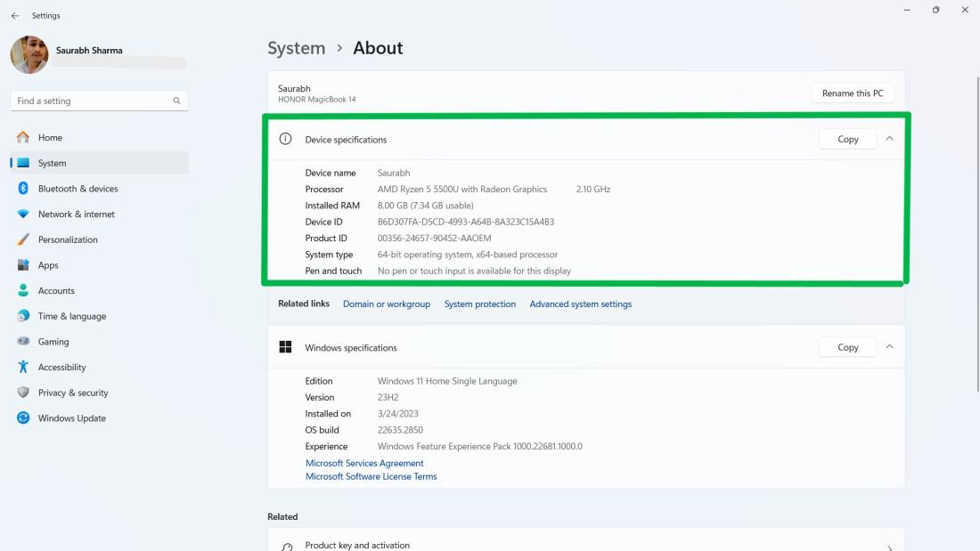Click the Home icon in sidebar
The width and height of the screenshot is (980, 551).
23,138
